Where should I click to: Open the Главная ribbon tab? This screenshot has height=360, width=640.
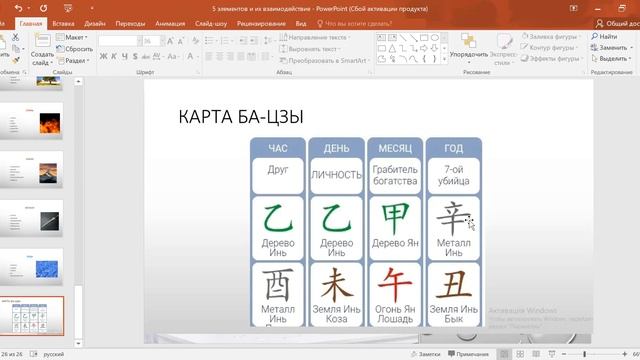coord(31,24)
